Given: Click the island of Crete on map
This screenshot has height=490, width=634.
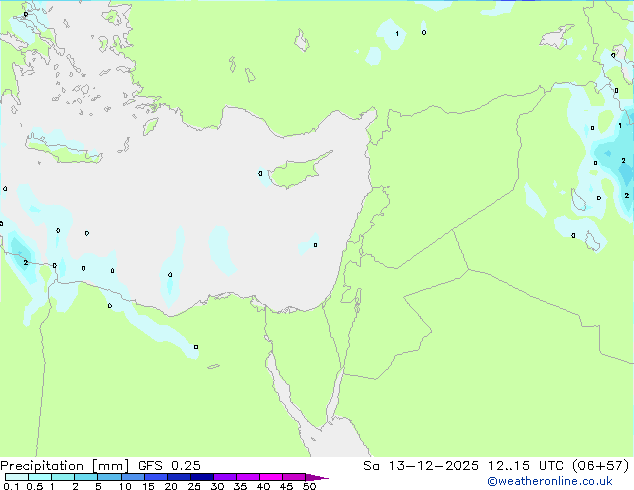Looking at the screenshot, I should [x=65, y=150].
